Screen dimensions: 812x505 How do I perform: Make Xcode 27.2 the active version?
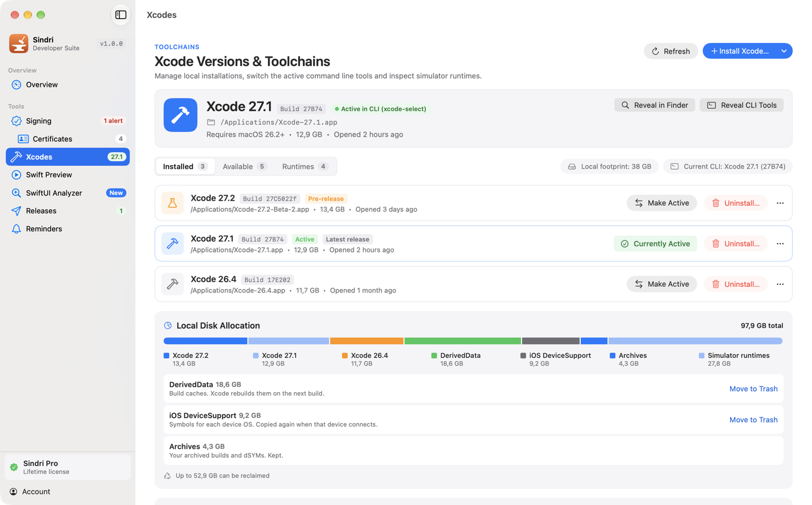[x=661, y=203]
